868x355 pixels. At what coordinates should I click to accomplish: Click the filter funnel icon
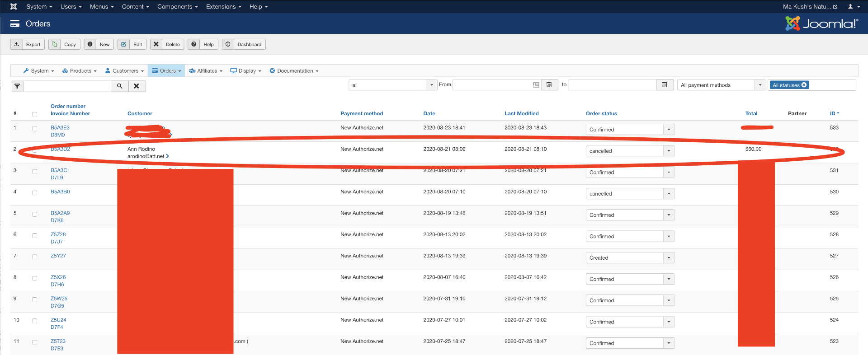click(17, 86)
